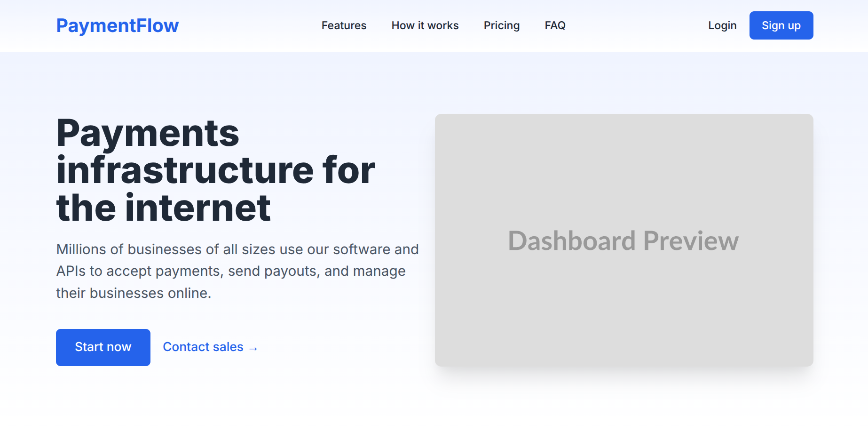868x432 pixels.
Task: Go to How it works section
Action: click(425, 25)
